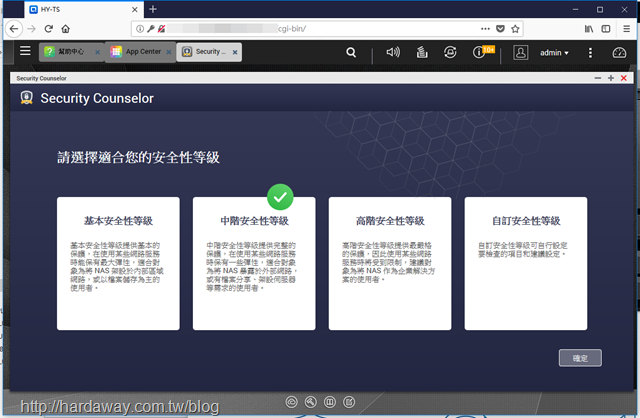Open external devices sync icon
The image size is (640, 418).
pos(450,52)
